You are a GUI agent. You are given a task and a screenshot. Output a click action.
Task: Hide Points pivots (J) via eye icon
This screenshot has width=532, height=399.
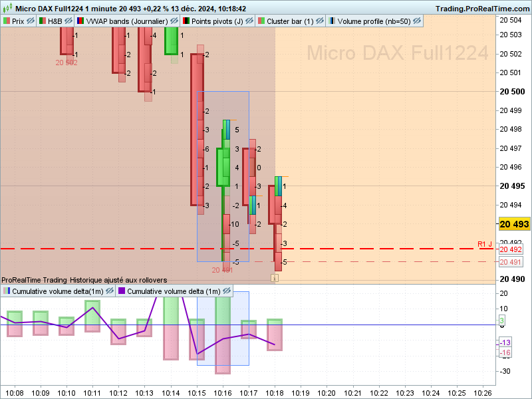pos(249,21)
